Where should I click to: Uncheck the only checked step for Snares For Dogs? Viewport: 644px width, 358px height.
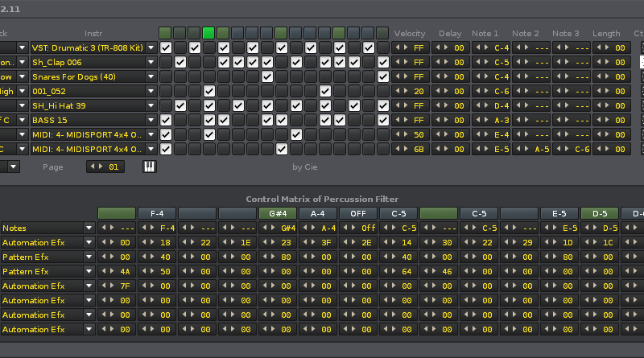click(x=267, y=76)
